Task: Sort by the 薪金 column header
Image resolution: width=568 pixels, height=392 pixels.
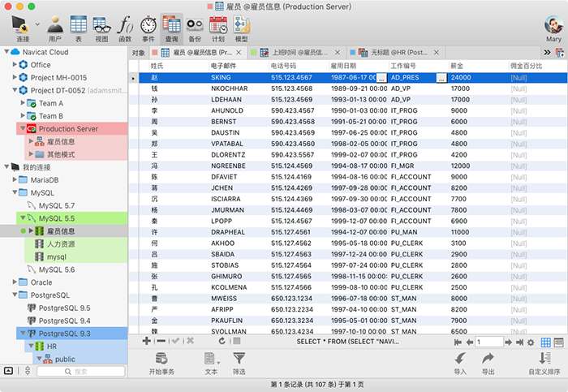Action: (478, 66)
